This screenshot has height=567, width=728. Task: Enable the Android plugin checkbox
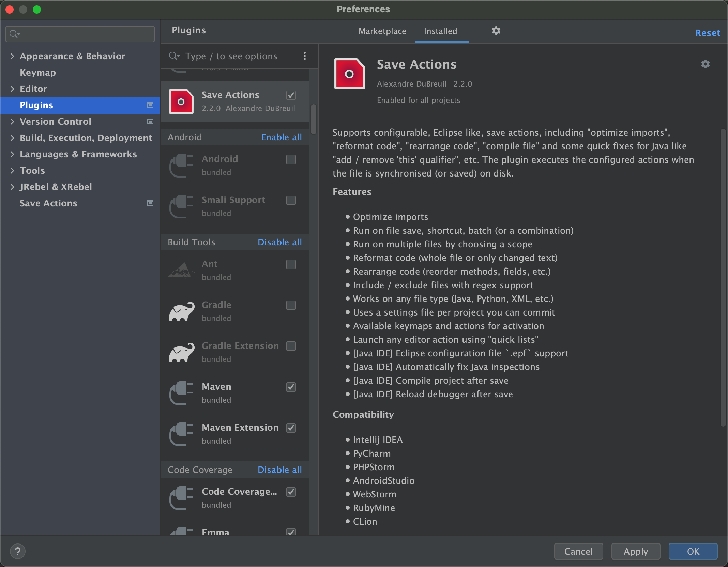(x=291, y=159)
